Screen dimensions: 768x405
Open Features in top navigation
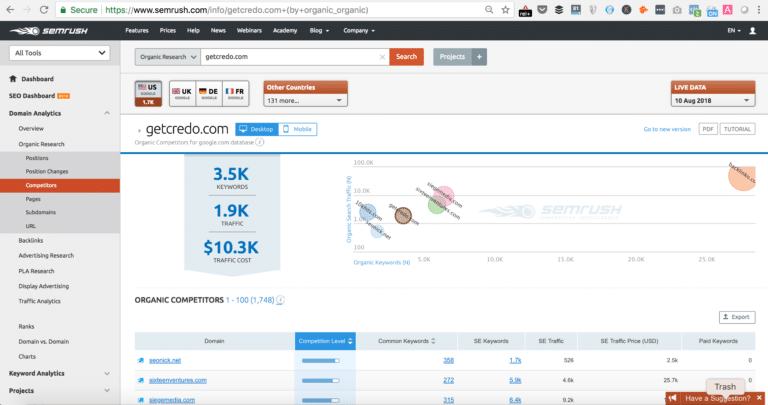(x=137, y=30)
